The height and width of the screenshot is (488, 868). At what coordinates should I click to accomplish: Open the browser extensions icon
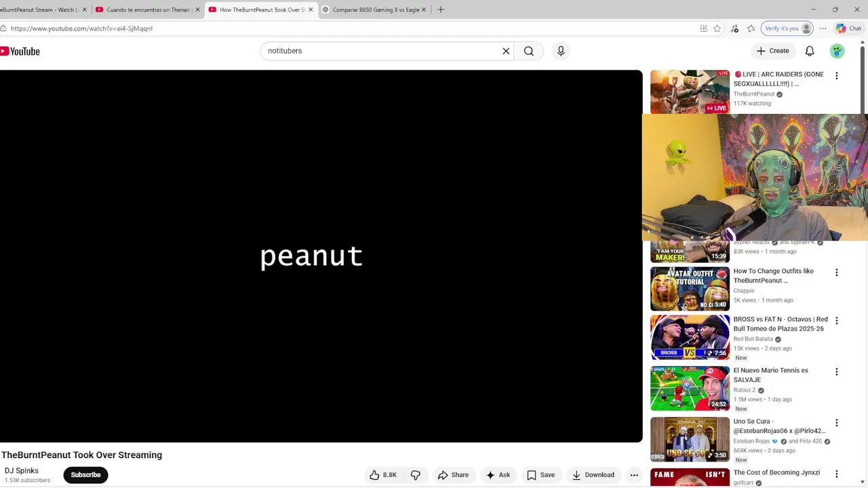[x=734, y=28]
